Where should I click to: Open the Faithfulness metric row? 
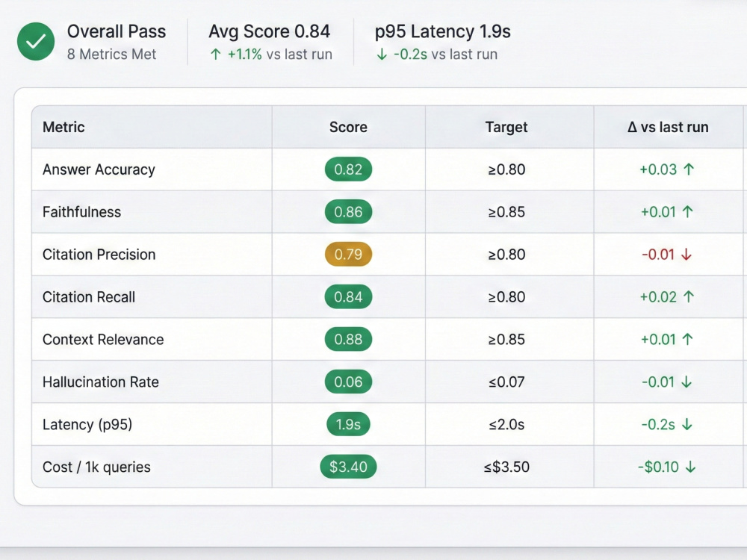tap(388, 212)
